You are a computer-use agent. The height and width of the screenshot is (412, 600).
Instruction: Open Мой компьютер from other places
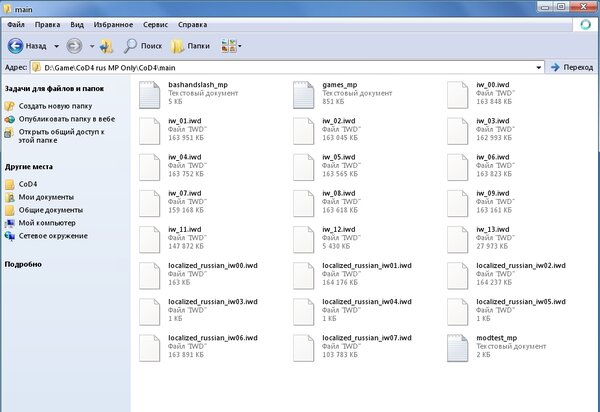tap(46, 223)
